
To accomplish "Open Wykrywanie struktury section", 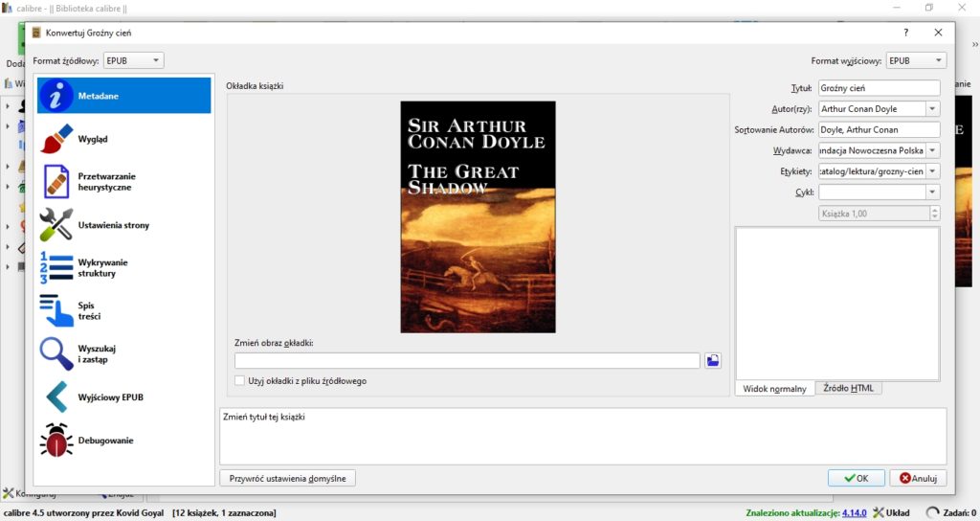I will click(x=57, y=268).
